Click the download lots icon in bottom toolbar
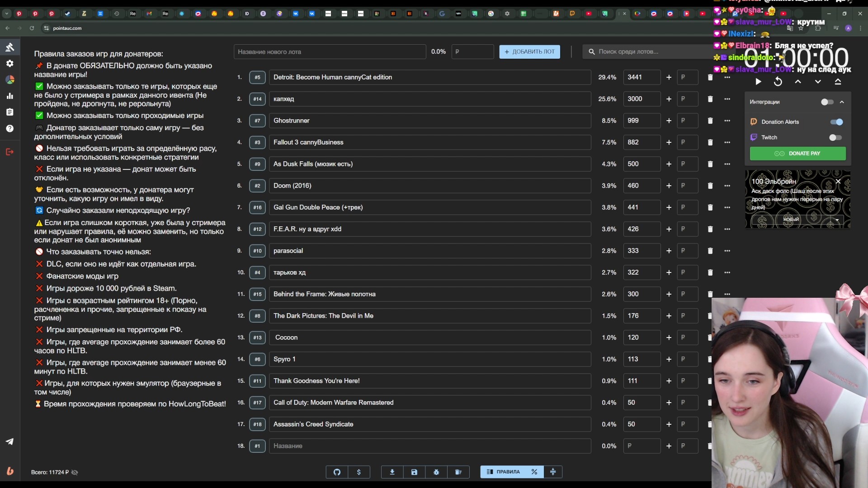The width and height of the screenshot is (868, 488). click(392, 472)
